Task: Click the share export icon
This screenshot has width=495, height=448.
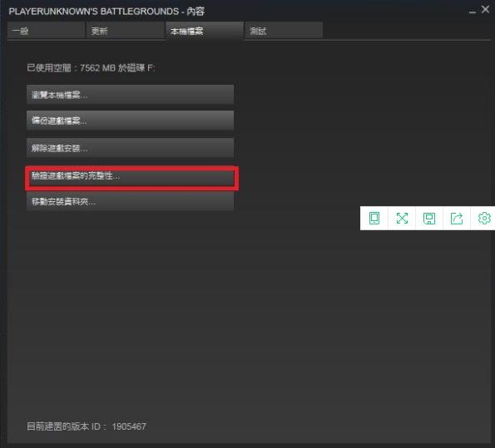Action: tap(457, 219)
